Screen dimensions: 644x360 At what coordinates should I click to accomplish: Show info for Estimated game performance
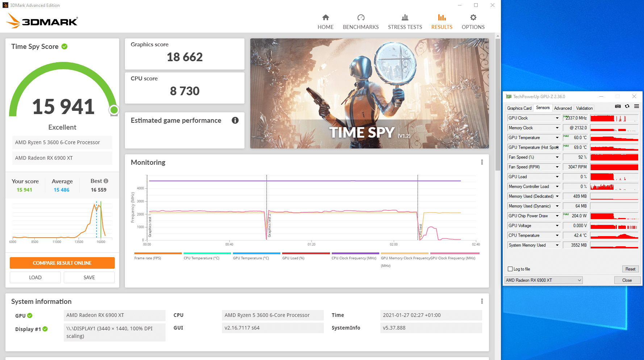(235, 120)
